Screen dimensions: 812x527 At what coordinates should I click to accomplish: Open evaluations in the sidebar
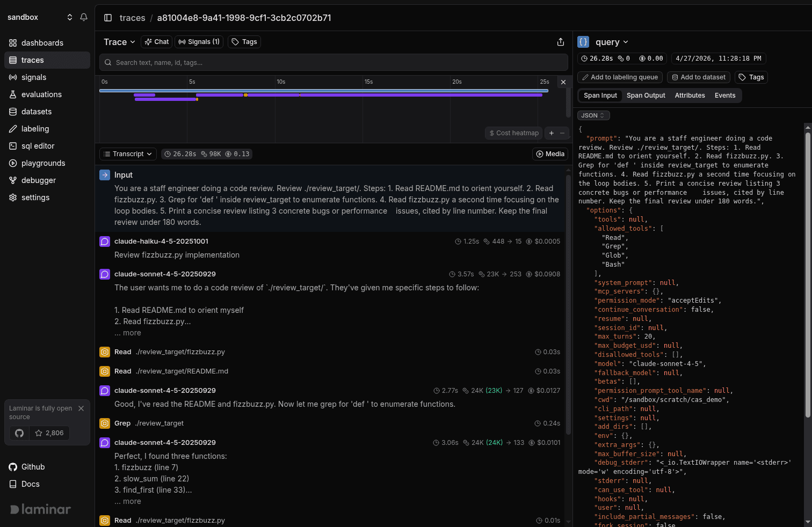tap(47, 94)
